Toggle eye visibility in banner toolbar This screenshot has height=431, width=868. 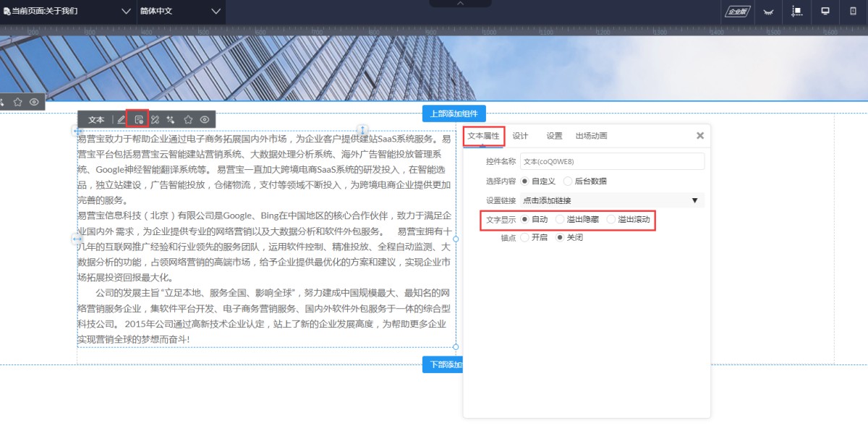pyautogui.click(x=34, y=102)
